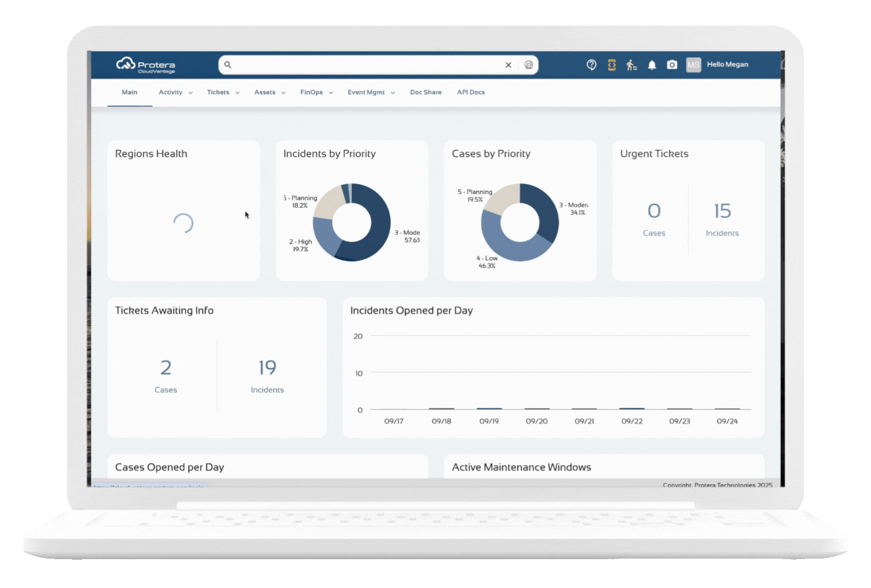The height and width of the screenshot is (588, 871).
Task: Click inside the search input field
Action: [365, 65]
